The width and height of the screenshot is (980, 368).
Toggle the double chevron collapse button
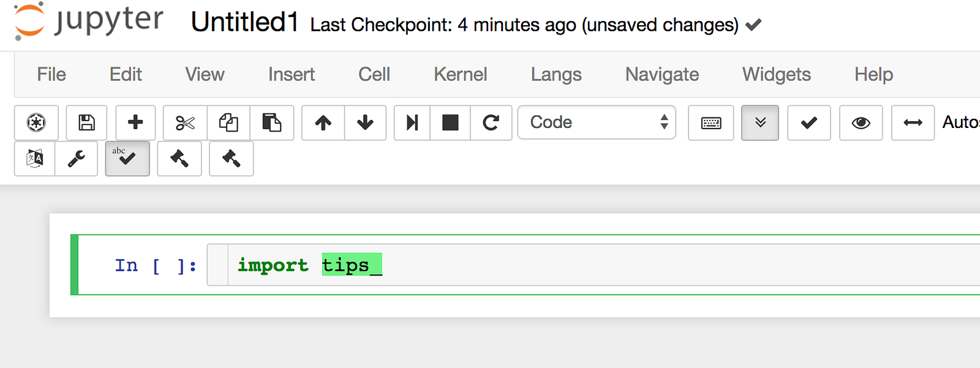[759, 123]
